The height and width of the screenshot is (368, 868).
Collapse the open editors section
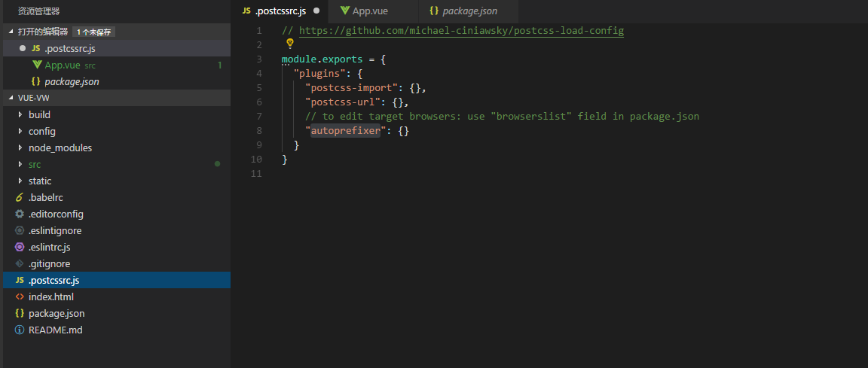[11, 32]
